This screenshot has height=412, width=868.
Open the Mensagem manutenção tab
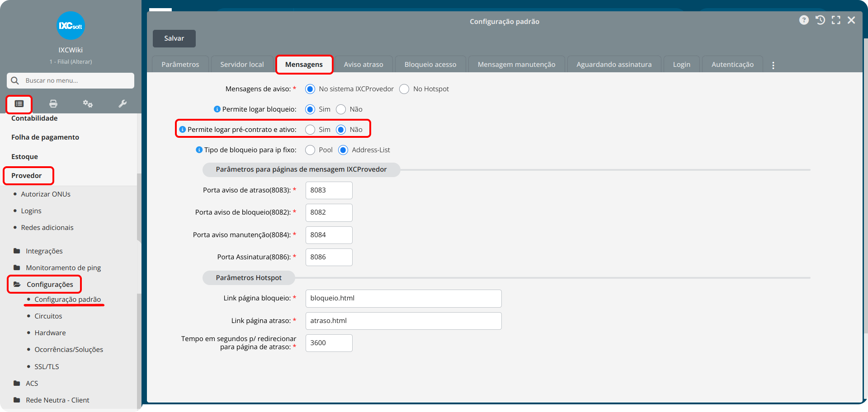(x=516, y=64)
